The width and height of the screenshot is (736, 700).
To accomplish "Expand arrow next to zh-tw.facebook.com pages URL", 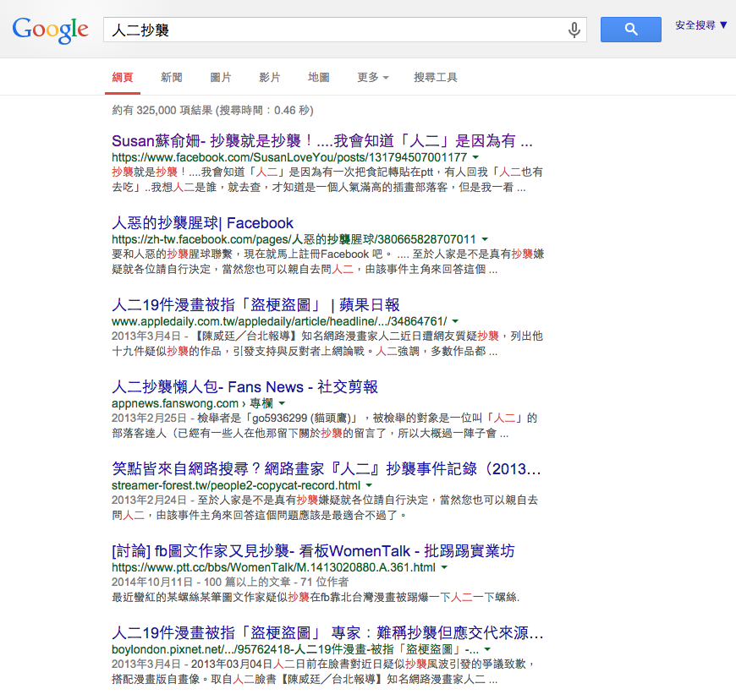I will coord(485,239).
